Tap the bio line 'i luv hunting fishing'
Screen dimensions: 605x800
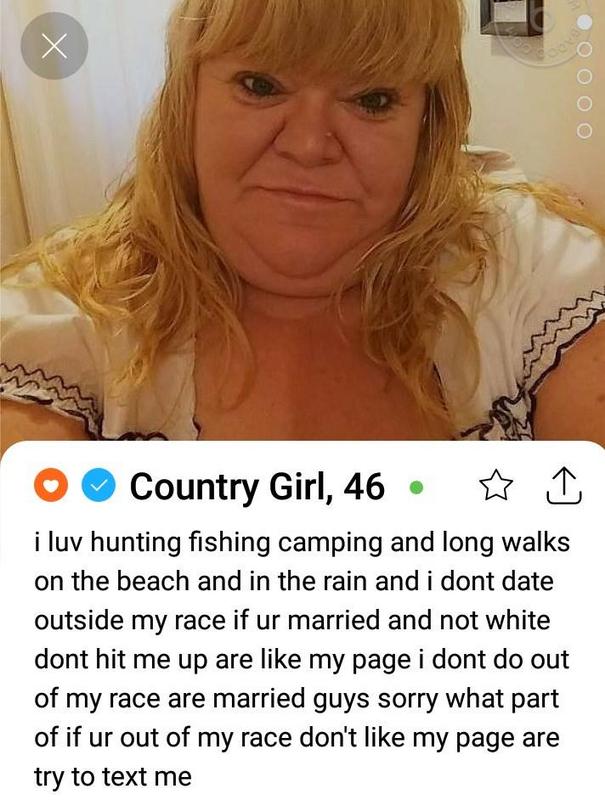coord(302,543)
